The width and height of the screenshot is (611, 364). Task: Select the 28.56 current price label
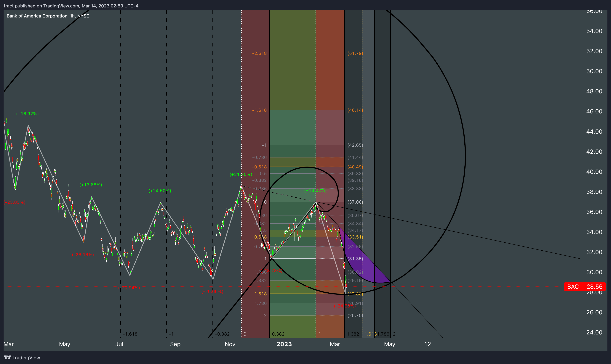[594, 286]
